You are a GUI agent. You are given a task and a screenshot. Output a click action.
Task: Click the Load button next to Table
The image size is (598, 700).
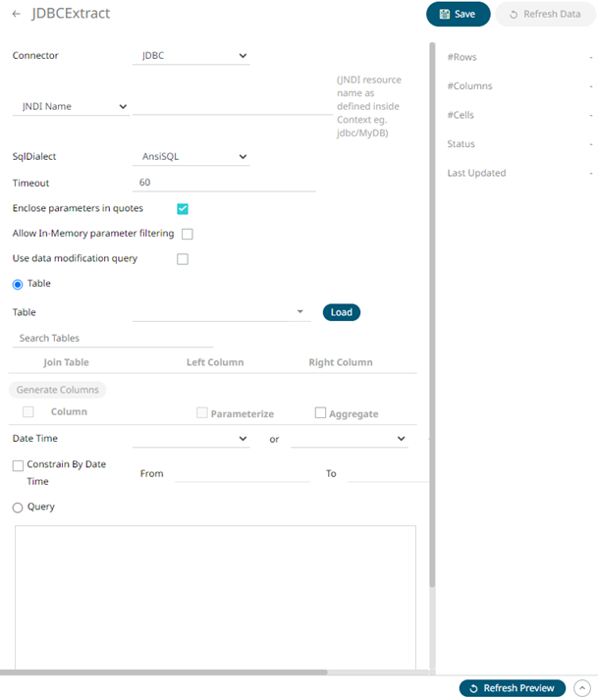pos(341,312)
